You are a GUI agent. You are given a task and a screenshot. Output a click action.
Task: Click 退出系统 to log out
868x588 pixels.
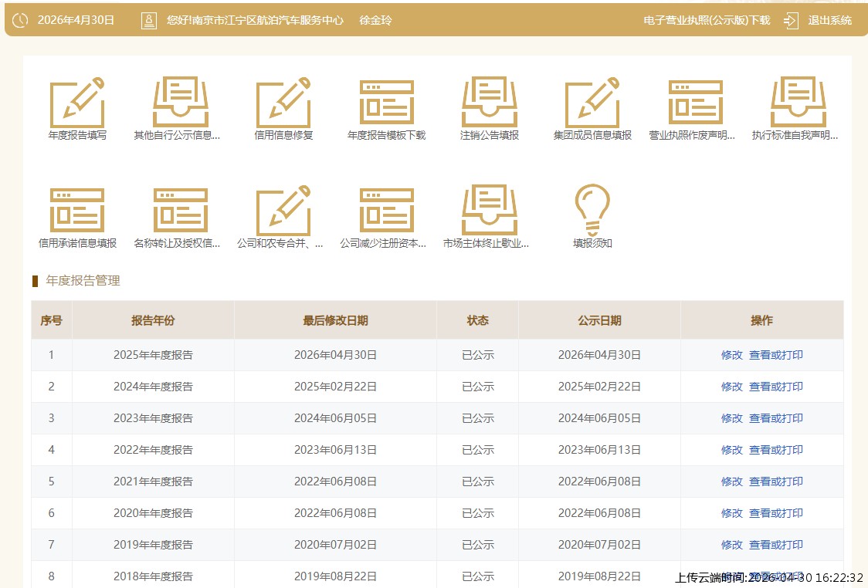(820, 20)
